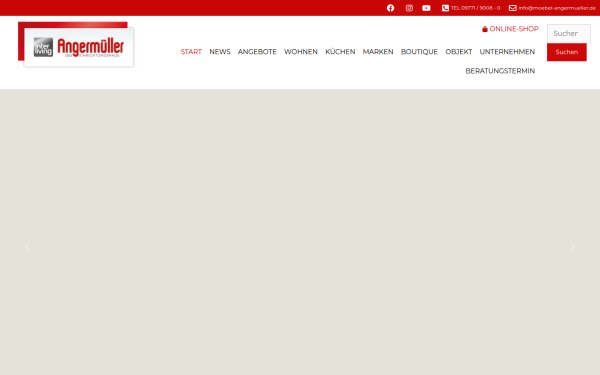Open the UNTERNEHMEN menu

click(507, 52)
